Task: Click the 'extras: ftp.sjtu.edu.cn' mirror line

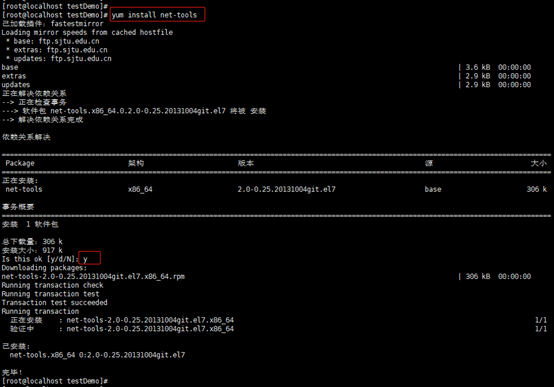Action: (57, 50)
